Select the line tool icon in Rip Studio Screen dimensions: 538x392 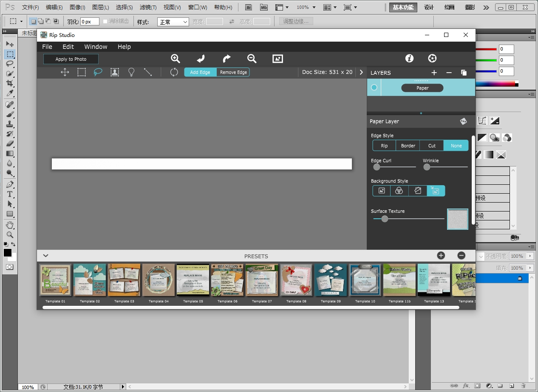click(x=148, y=72)
